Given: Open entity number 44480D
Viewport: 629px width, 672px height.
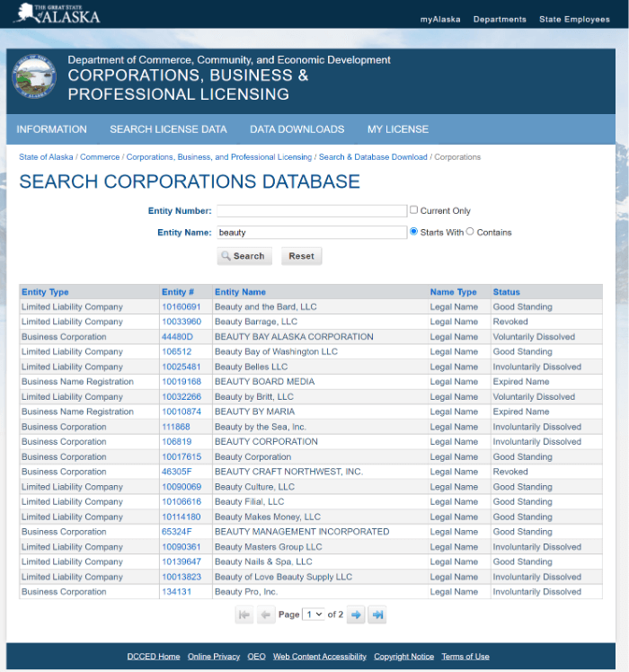Looking at the screenshot, I should (x=177, y=337).
